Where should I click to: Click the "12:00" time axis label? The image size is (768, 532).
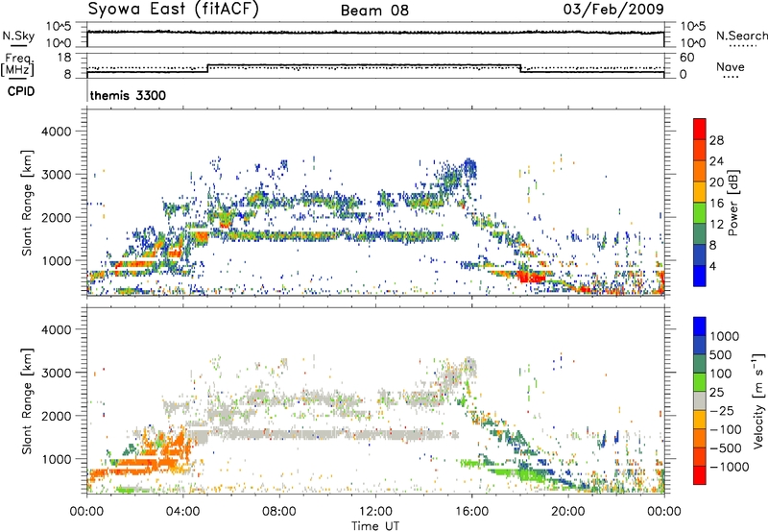pyautogui.click(x=375, y=512)
